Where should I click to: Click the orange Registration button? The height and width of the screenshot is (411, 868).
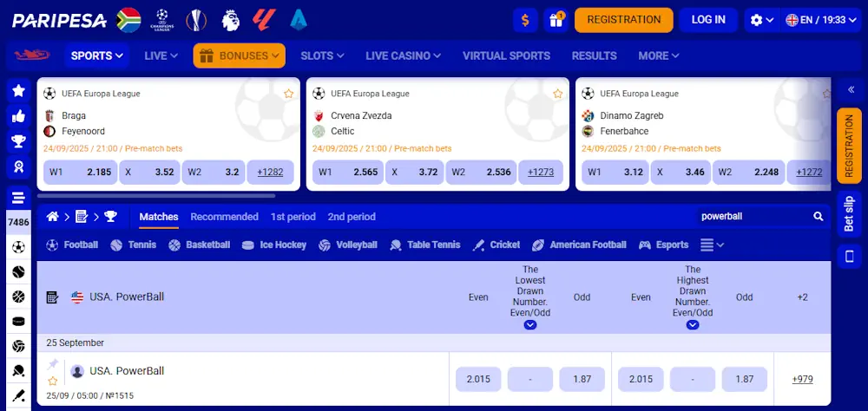[x=623, y=20]
